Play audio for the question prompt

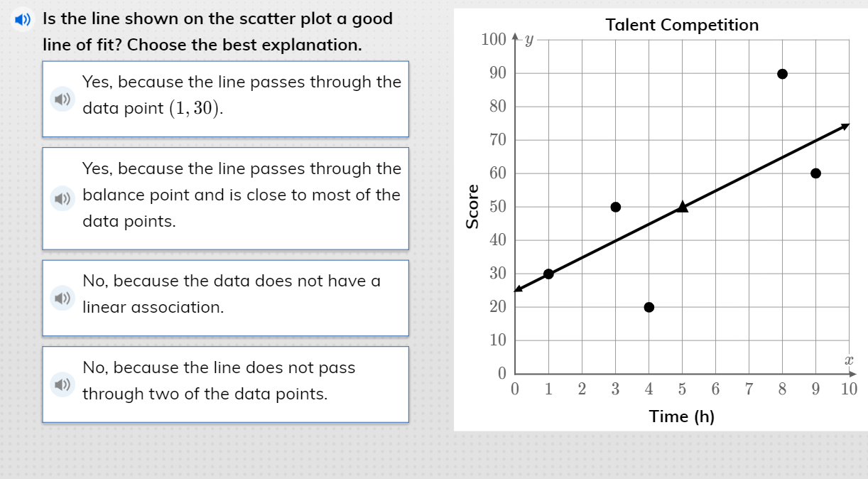point(21,19)
